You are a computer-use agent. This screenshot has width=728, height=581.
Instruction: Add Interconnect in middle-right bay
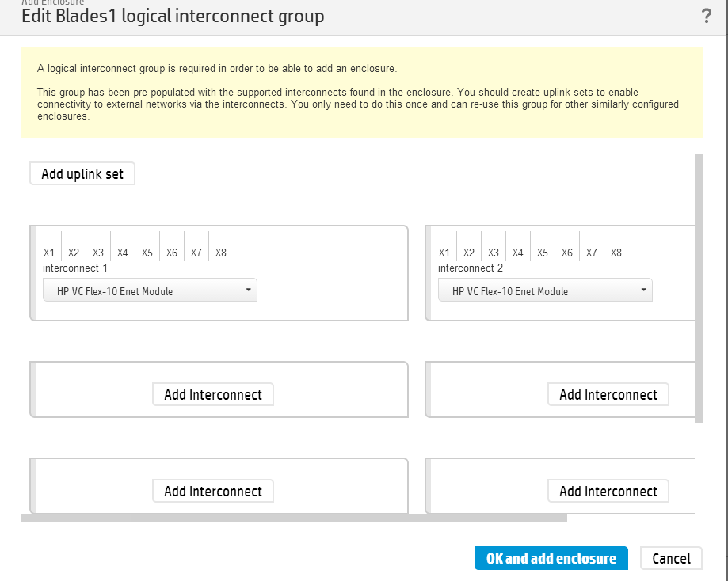coord(608,395)
